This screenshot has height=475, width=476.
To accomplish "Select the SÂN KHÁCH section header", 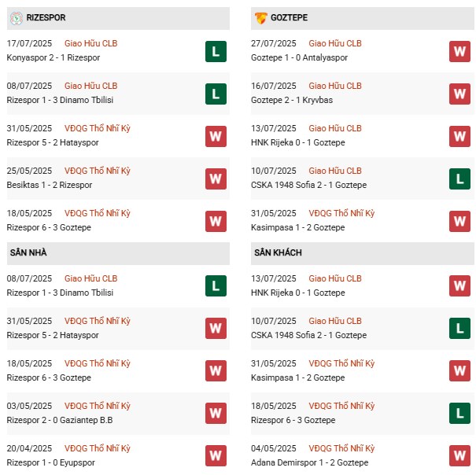I will pyautogui.click(x=278, y=252).
